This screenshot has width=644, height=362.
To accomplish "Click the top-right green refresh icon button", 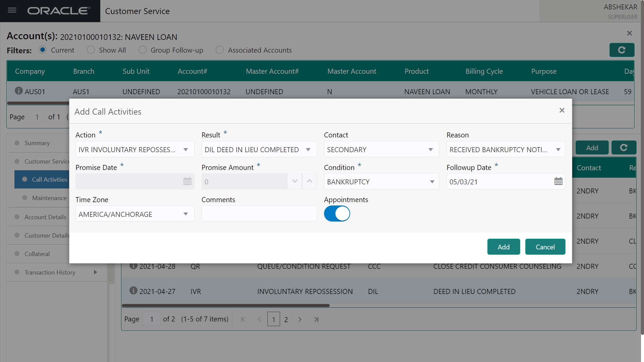I will (x=622, y=50).
